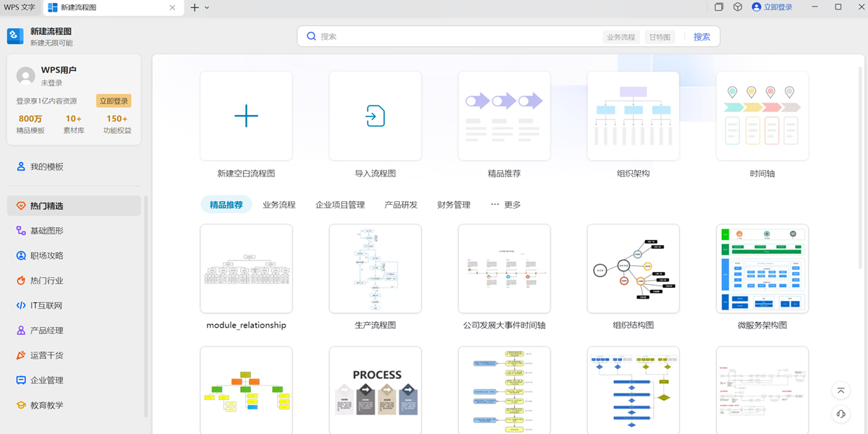
Task: Switch to the 财务管理 tab
Action: [454, 205]
